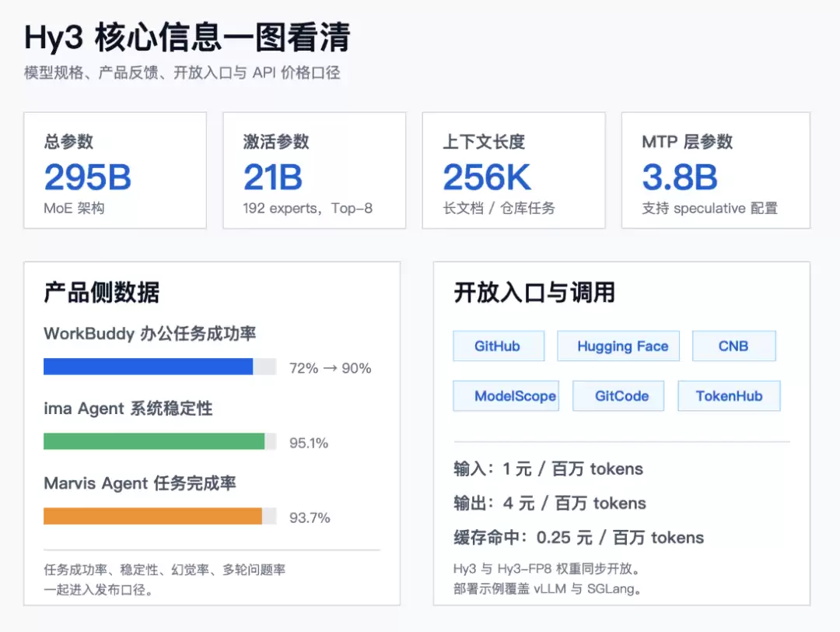Open the TokenHub entry button
The image size is (840, 632).
(729, 395)
